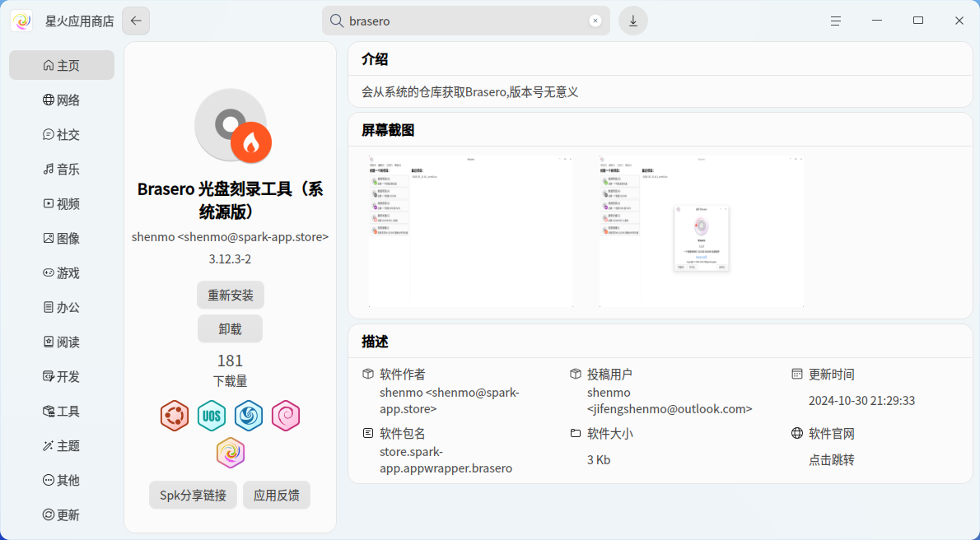This screenshot has width=980, height=540.
Task: Click the 应用反馈 button
Action: point(276,495)
